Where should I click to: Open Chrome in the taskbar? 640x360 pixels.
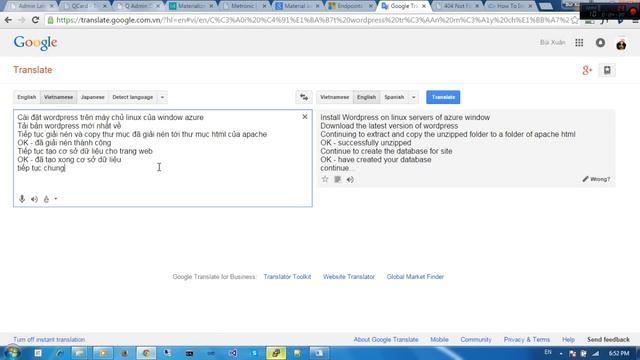[x=146, y=353]
